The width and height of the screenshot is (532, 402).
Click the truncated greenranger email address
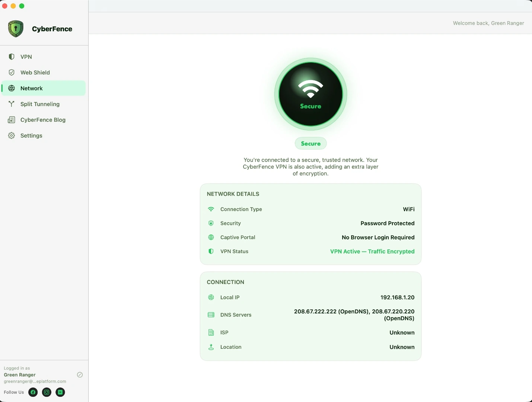pos(35,381)
